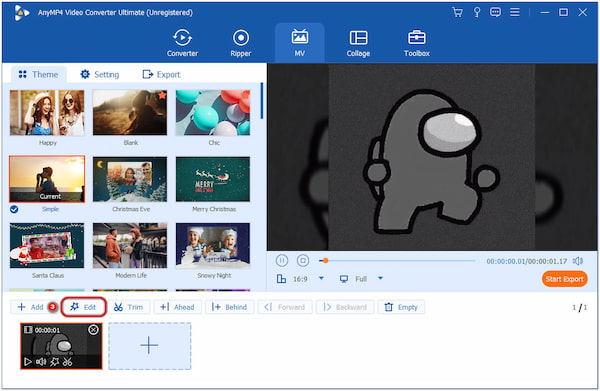Select the Simple theme thumbnail
The image size is (600, 391).
(47, 179)
